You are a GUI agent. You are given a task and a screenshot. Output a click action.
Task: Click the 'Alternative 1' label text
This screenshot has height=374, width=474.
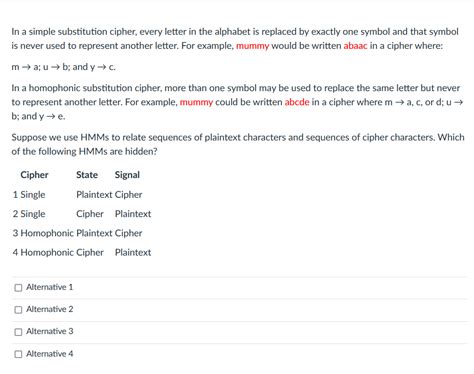click(x=49, y=287)
